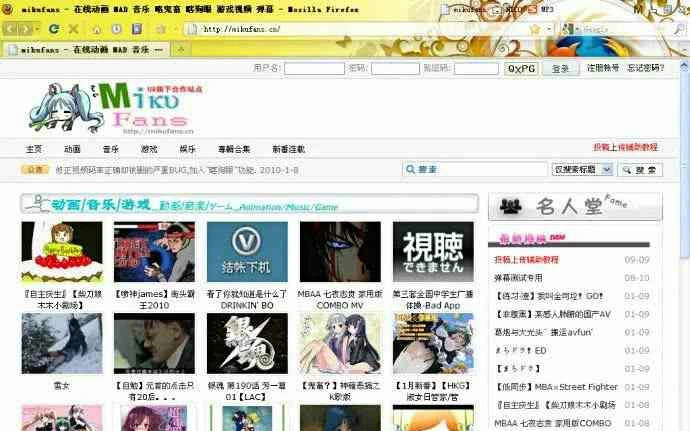Screen dimensions: 690x431
Task: Go to the browser Home page icon
Action: 97,29
